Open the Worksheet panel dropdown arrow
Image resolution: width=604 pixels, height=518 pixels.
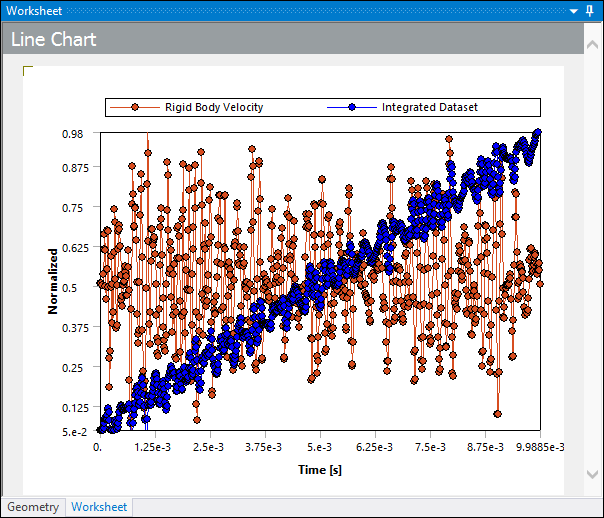(x=574, y=11)
